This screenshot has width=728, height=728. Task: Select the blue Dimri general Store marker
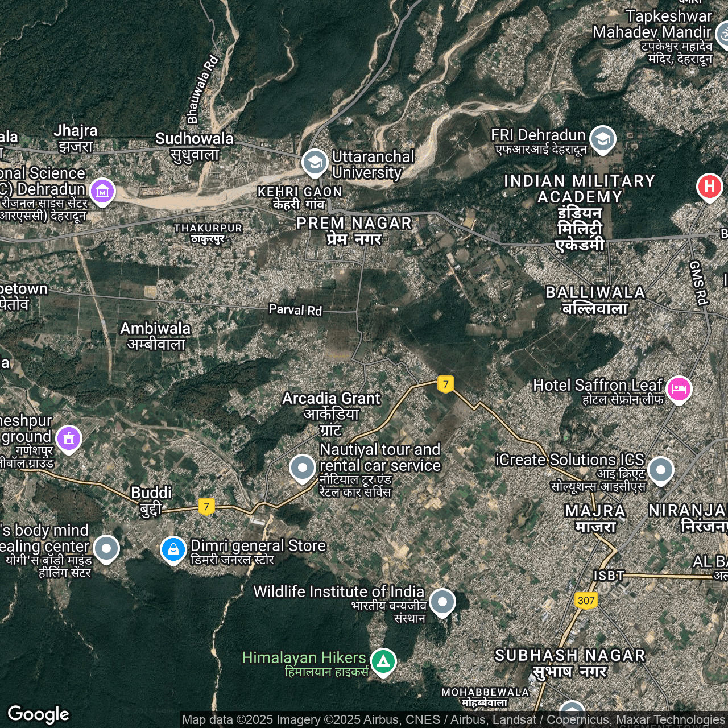click(x=173, y=549)
